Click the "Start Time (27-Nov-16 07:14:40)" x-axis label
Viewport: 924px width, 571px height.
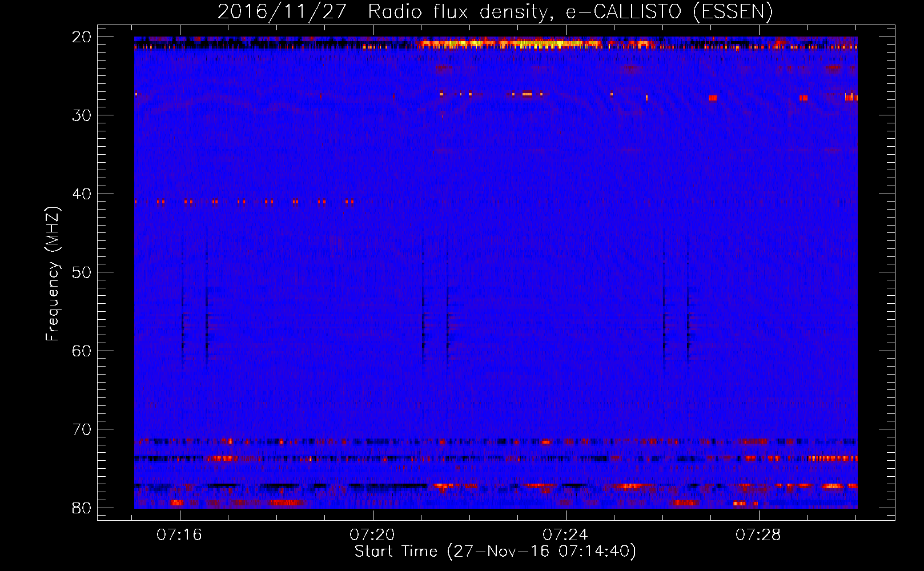pyautogui.click(x=495, y=552)
